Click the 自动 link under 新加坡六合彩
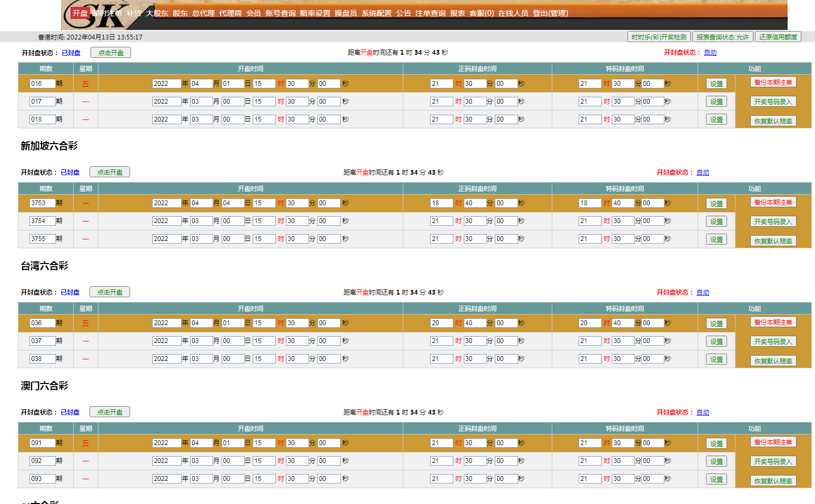The height and width of the screenshot is (504, 815). (x=703, y=173)
